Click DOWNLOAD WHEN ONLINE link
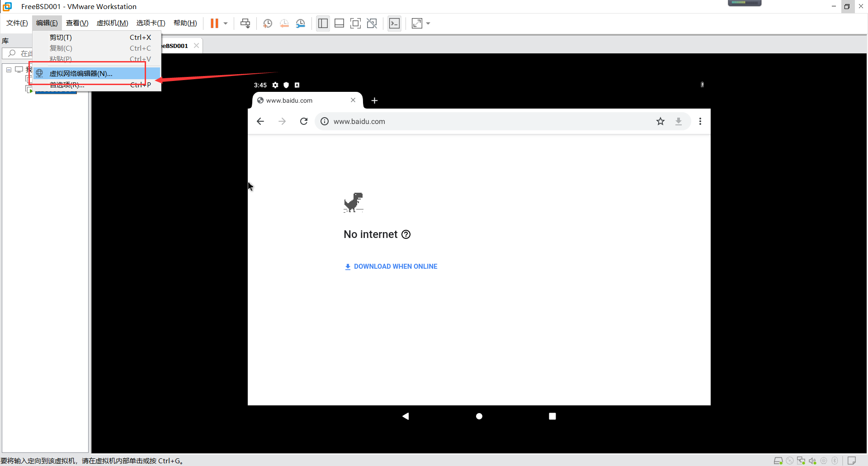The height and width of the screenshot is (466, 868). 391,266
